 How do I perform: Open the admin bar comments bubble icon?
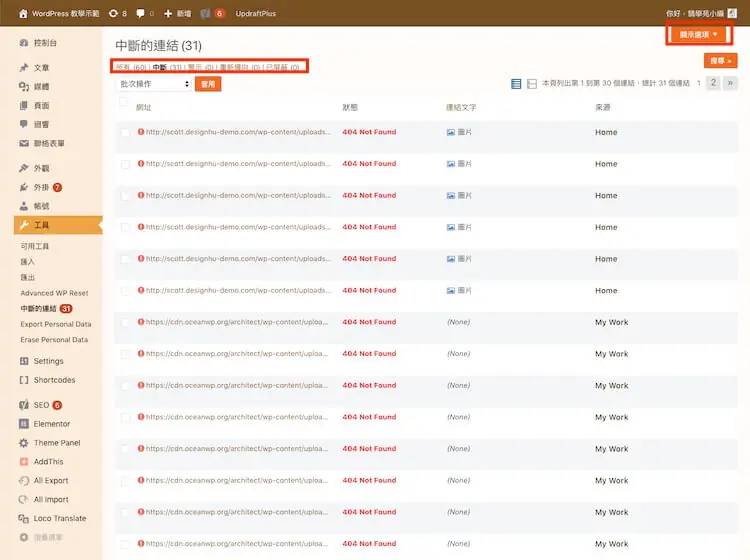140,13
